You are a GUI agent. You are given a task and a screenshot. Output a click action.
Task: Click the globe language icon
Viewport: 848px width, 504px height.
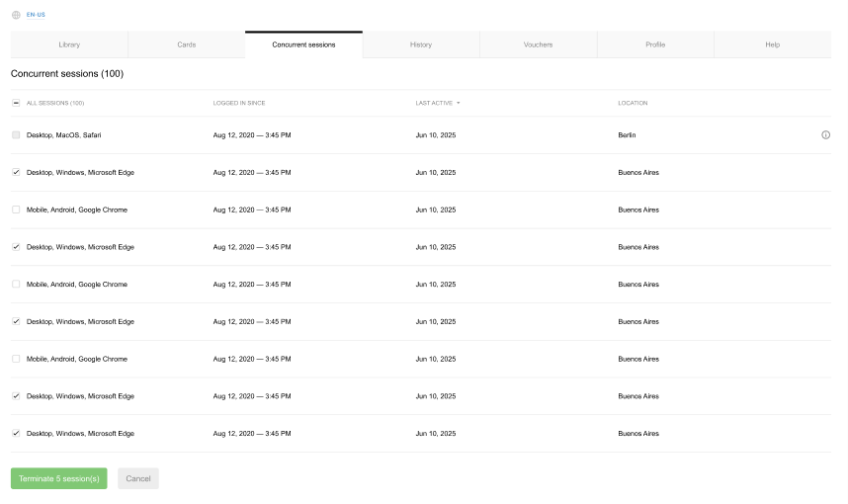click(16, 15)
